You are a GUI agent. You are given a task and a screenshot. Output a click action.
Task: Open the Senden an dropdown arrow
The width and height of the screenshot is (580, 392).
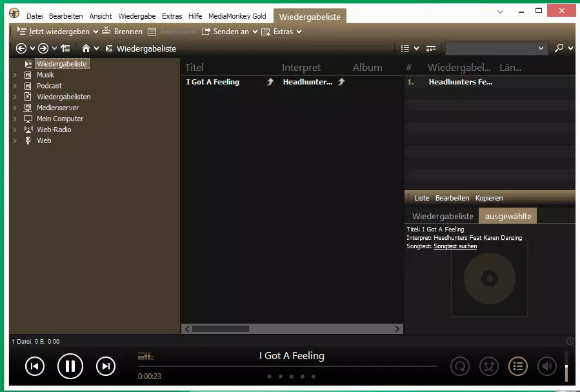point(255,32)
